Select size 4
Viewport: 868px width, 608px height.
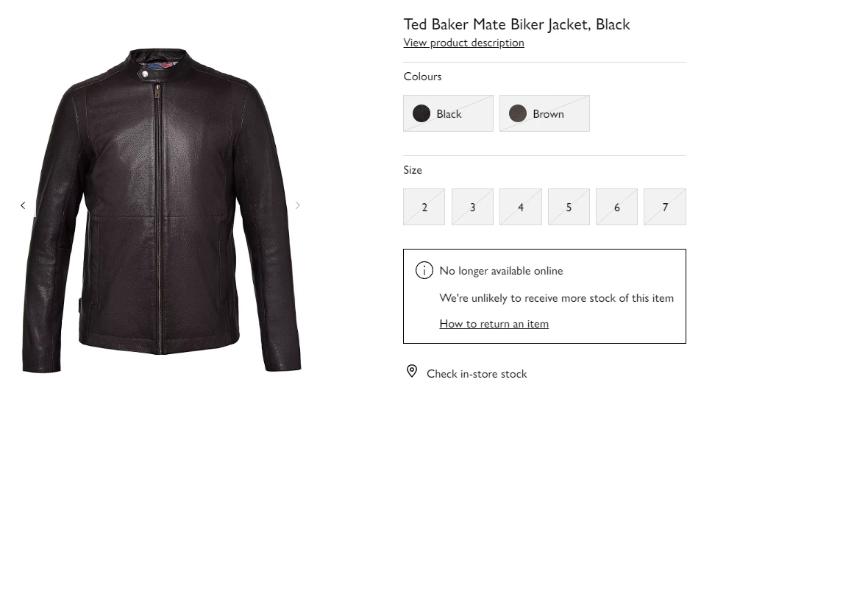pos(520,207)
